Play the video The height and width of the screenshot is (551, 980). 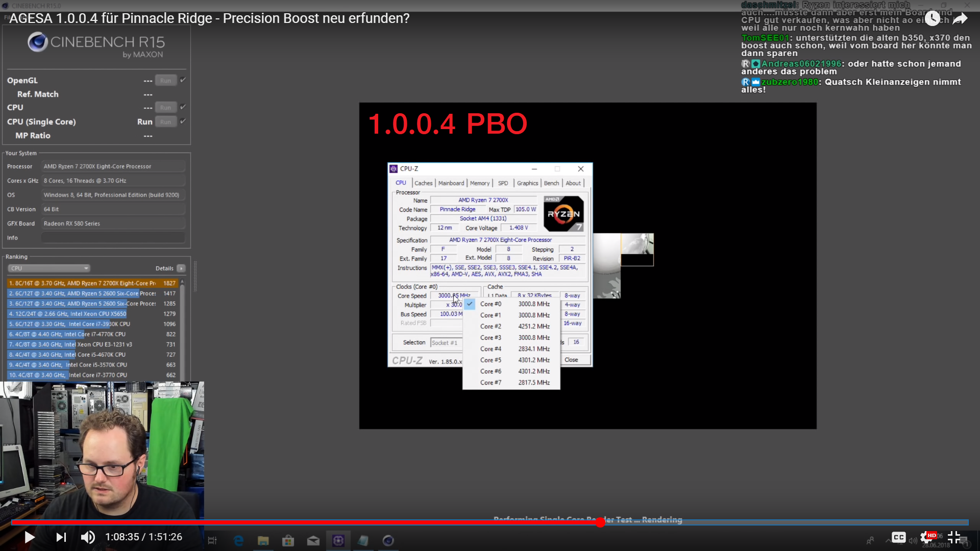[30, 537]
